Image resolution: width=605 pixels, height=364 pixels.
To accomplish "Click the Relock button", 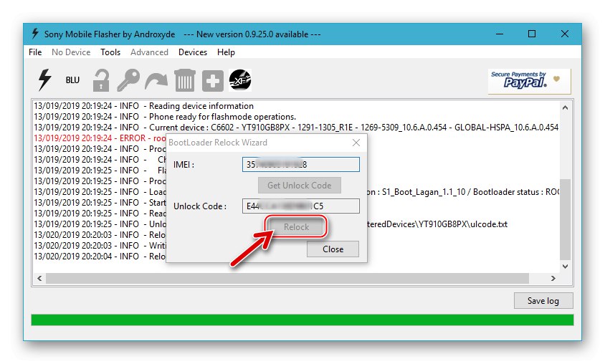I will [296, 227].
